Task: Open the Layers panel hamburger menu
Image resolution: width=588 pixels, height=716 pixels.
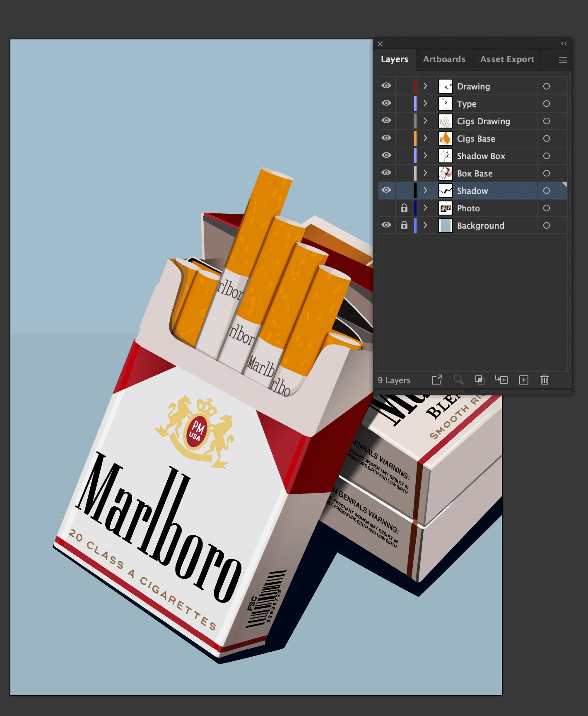Action: point(563,60)
